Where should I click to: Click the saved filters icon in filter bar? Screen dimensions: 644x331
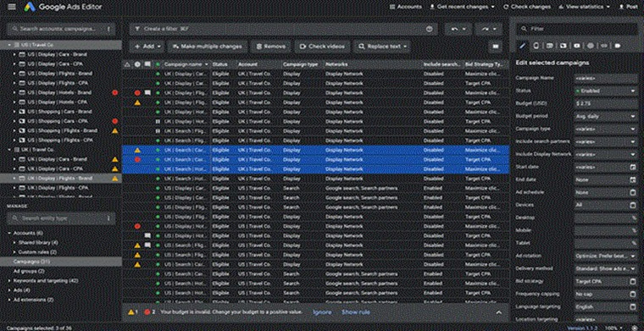pos(430,29)
